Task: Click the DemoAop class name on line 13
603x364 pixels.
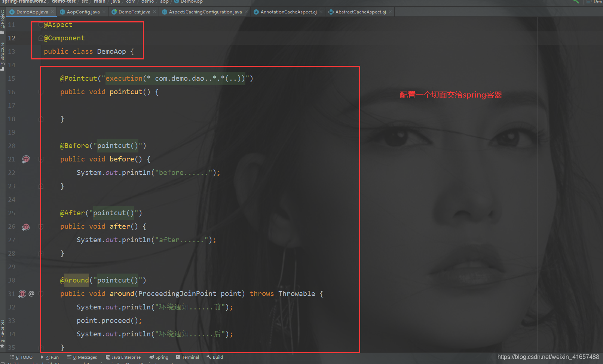Action: point(111,52)
